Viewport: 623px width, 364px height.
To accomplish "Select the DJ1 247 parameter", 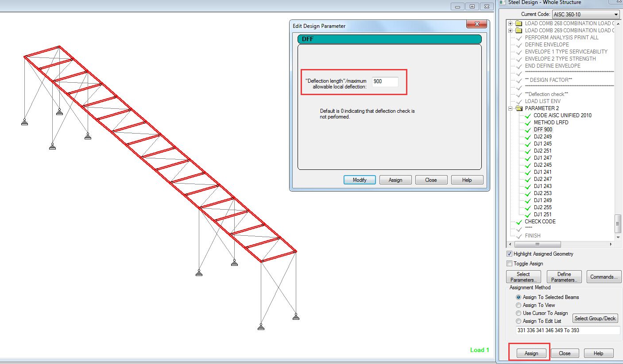I will pos(542,158).
